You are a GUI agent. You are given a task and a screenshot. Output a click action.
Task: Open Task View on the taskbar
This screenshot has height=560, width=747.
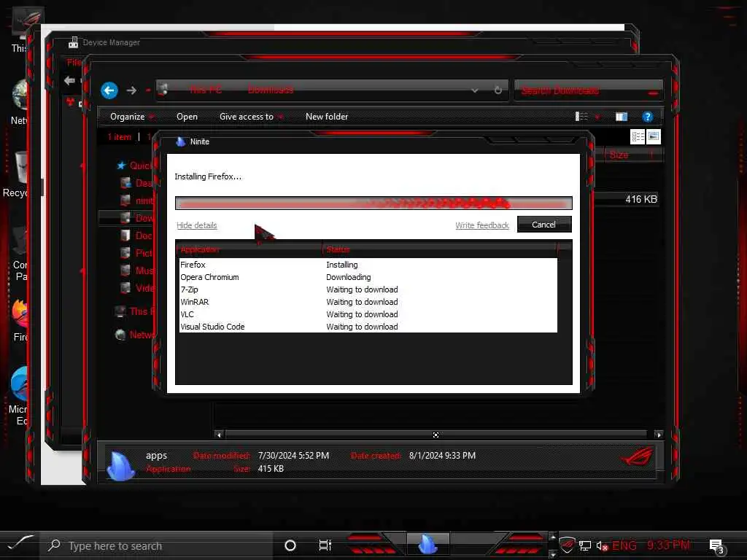(325, 545)
